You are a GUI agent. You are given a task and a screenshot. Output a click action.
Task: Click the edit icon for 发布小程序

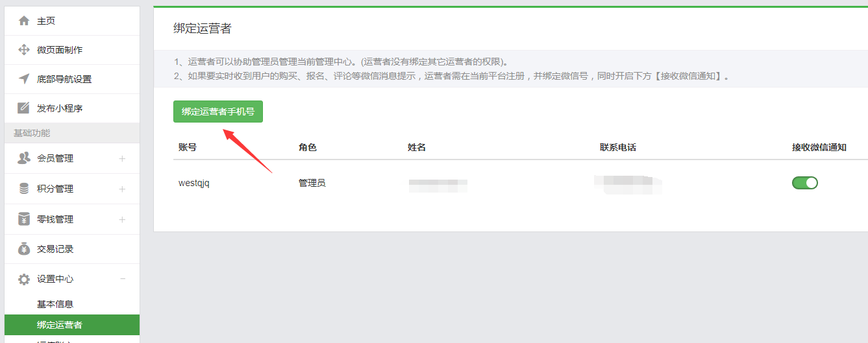(24, 108)
